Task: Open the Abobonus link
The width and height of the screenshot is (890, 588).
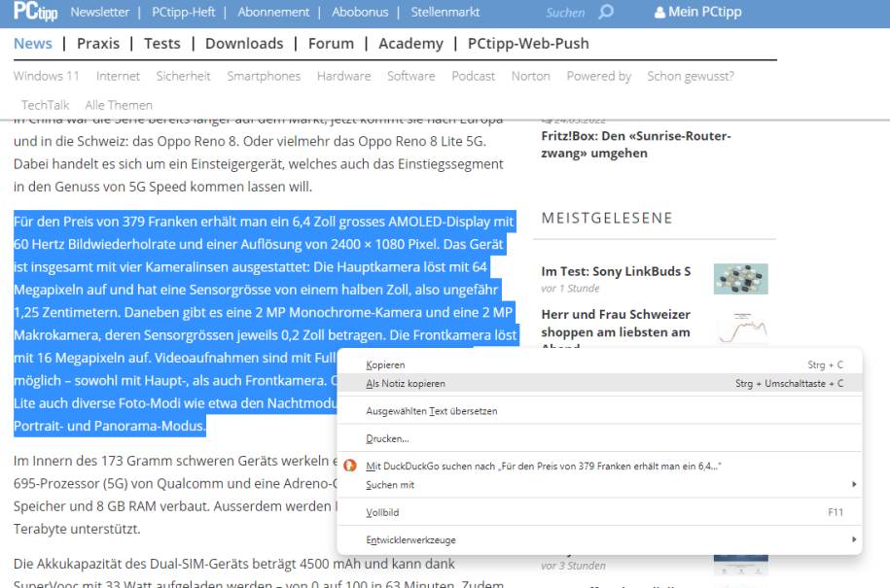Action: pyautogui.click(x=360, y=12)
